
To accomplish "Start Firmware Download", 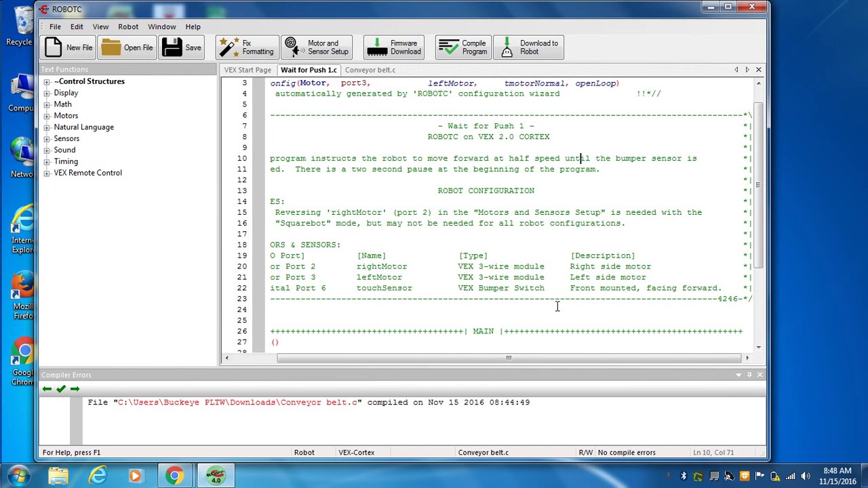I will tap(394, 47).
